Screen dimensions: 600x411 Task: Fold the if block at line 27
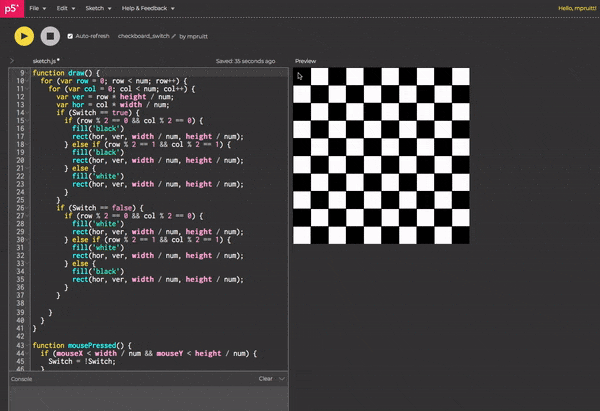[27, 216]
